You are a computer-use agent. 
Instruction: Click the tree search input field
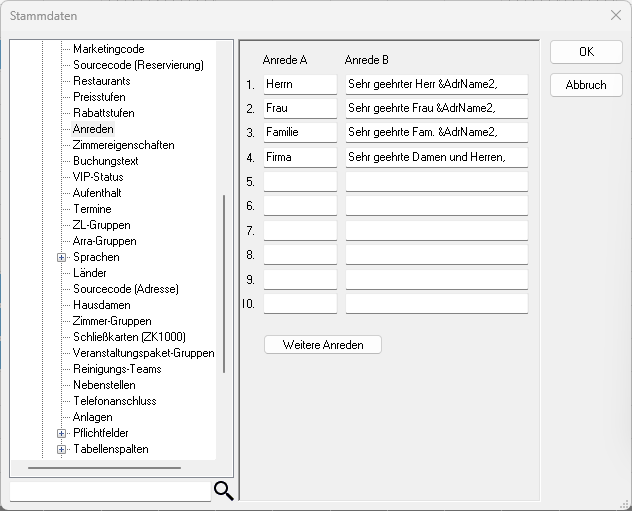110,491
